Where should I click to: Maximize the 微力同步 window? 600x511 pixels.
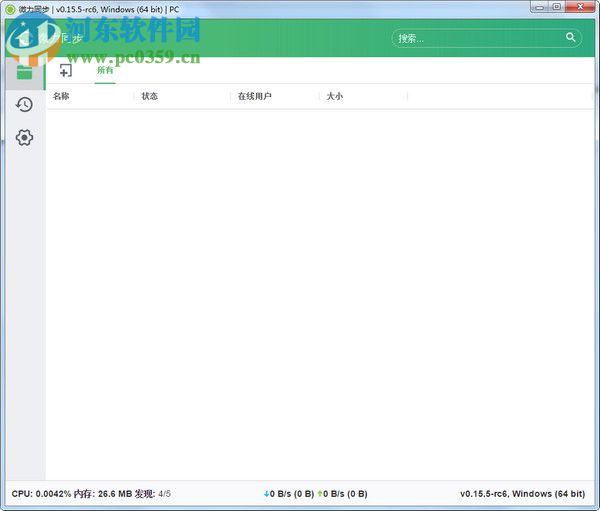point(557,7)
